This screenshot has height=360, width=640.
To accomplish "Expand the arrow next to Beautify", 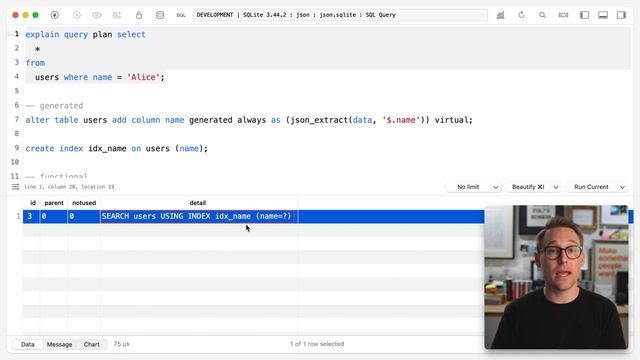I will click(556, 187).
